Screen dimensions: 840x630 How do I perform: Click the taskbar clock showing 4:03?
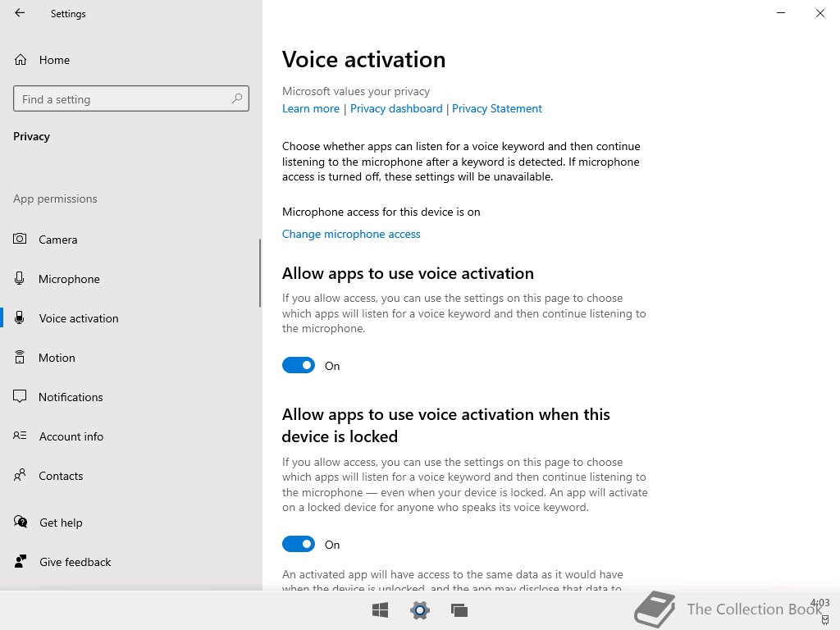pos(819,603)
